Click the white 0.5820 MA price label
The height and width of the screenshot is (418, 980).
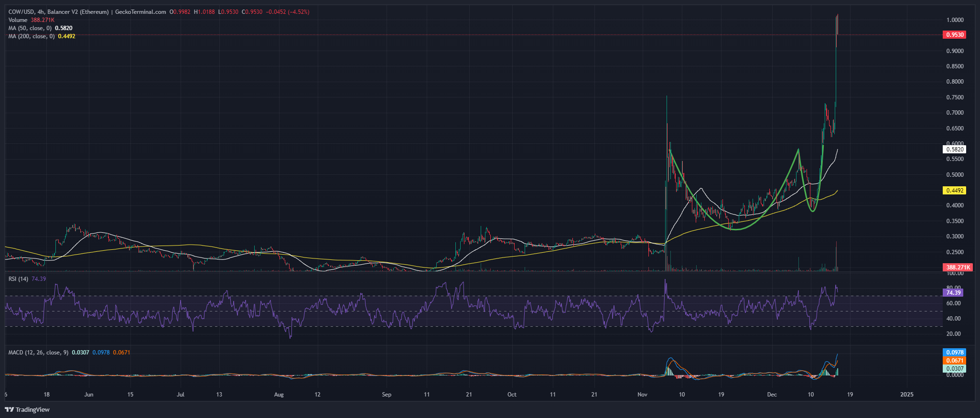(x=955, y=150)
